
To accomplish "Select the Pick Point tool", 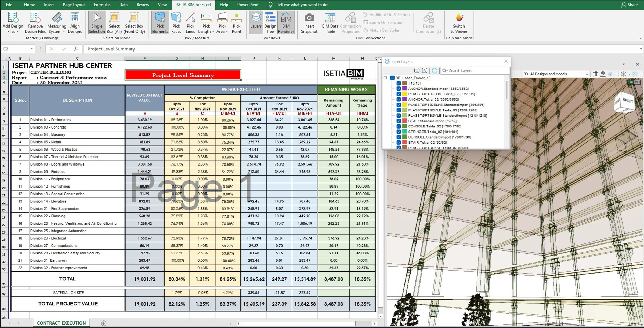I will click(237, 23).
